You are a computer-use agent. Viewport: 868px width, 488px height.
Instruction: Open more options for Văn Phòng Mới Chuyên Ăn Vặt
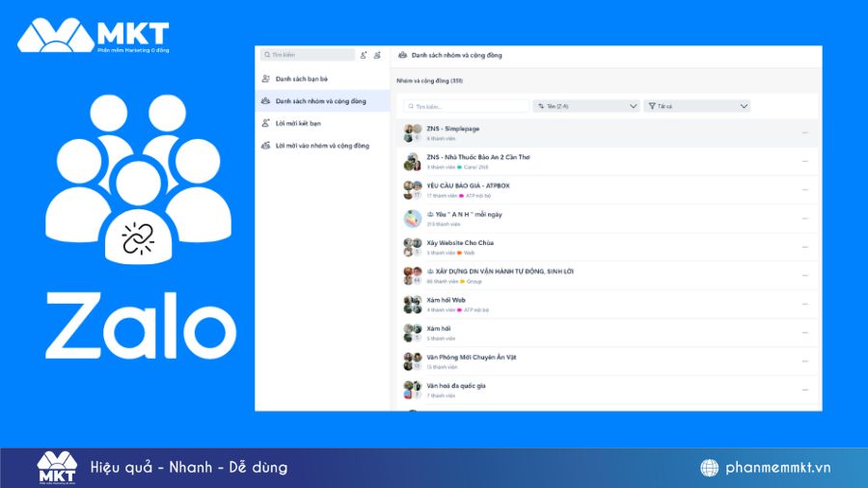805,362
